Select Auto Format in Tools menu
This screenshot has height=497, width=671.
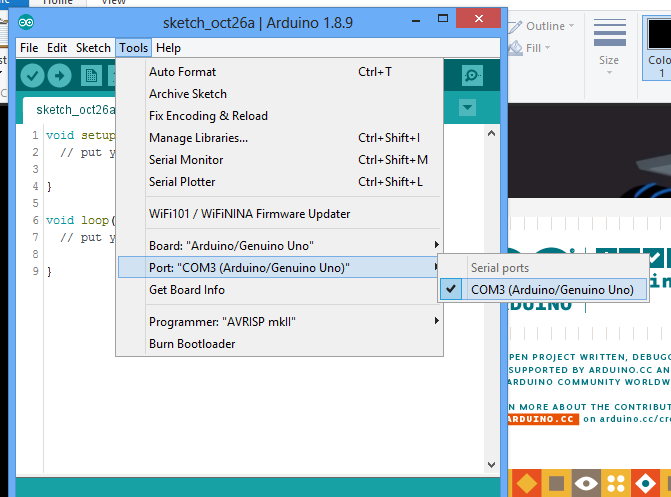click(x=280, y=71)
